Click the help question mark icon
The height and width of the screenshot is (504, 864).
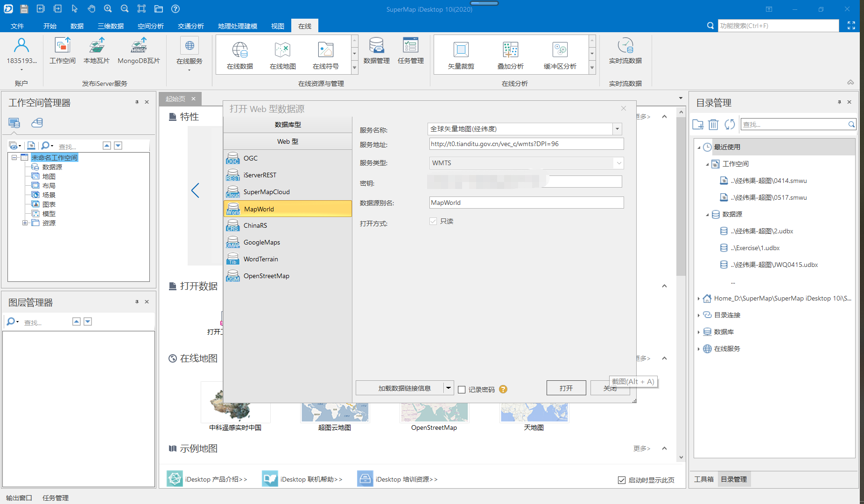[x=176, y=9]
